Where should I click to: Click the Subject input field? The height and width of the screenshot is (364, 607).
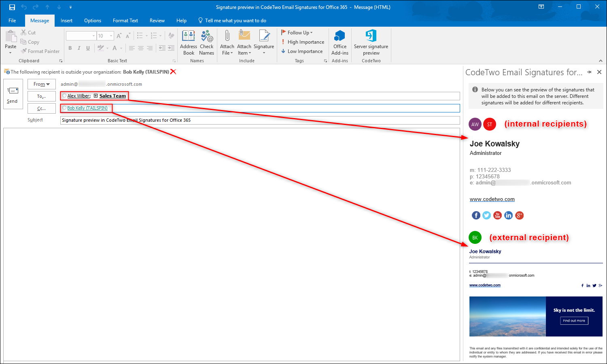coord(260,120)
